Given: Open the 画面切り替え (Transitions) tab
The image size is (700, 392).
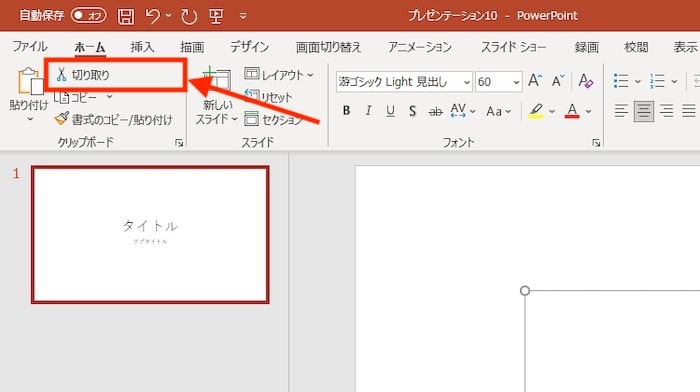Looking at the screenshot, I should 328,47.
